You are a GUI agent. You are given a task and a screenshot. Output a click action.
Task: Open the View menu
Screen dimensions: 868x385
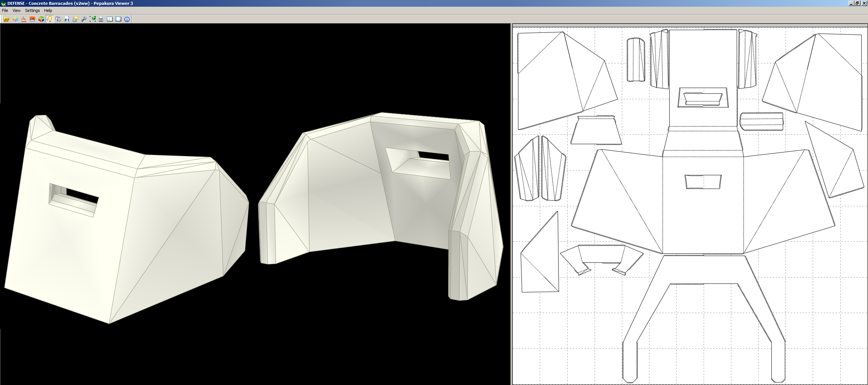coord(16,10)
